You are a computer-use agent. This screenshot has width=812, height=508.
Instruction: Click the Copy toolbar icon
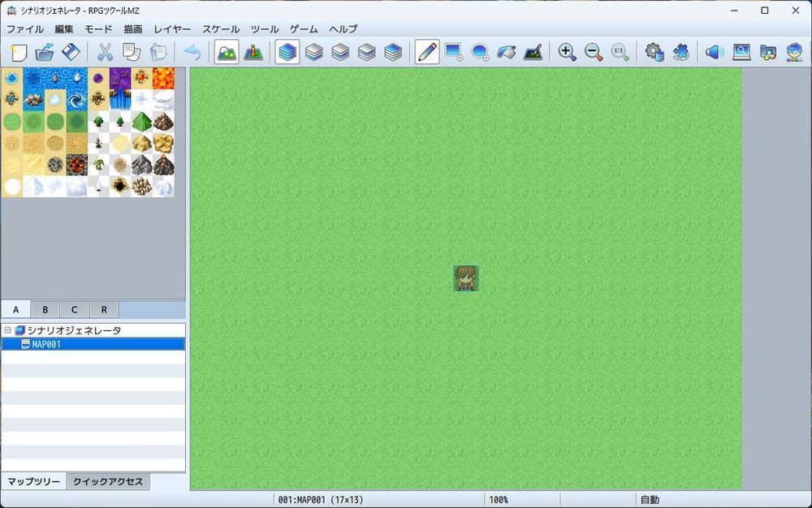pos(132,52)
